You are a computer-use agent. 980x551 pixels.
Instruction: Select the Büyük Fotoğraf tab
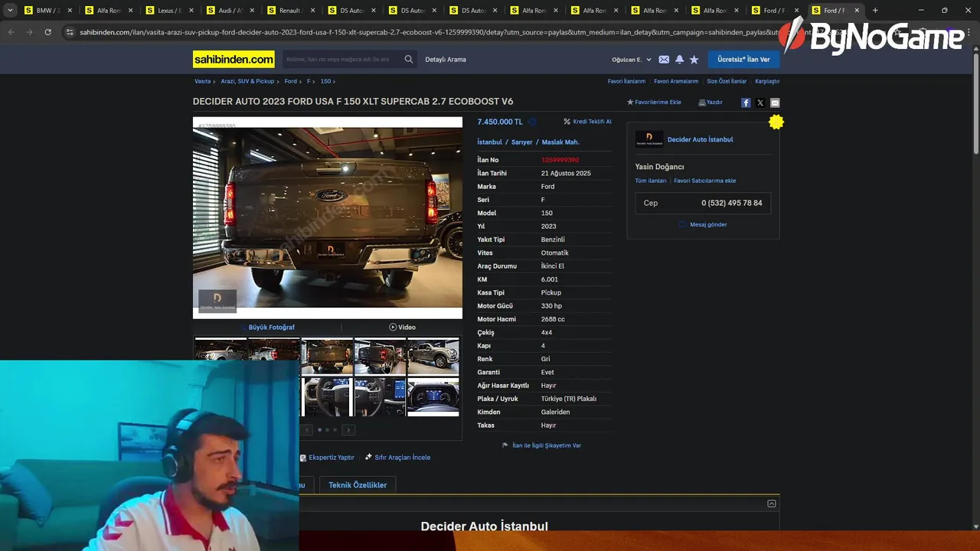[271, 328]
